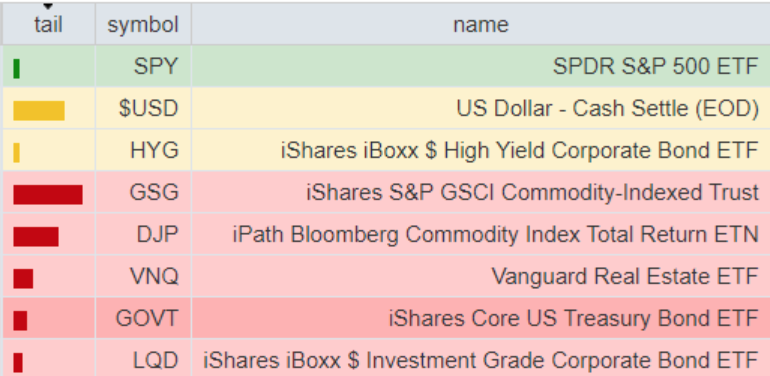Open the HYG symbol

click(x=154, y=151)
